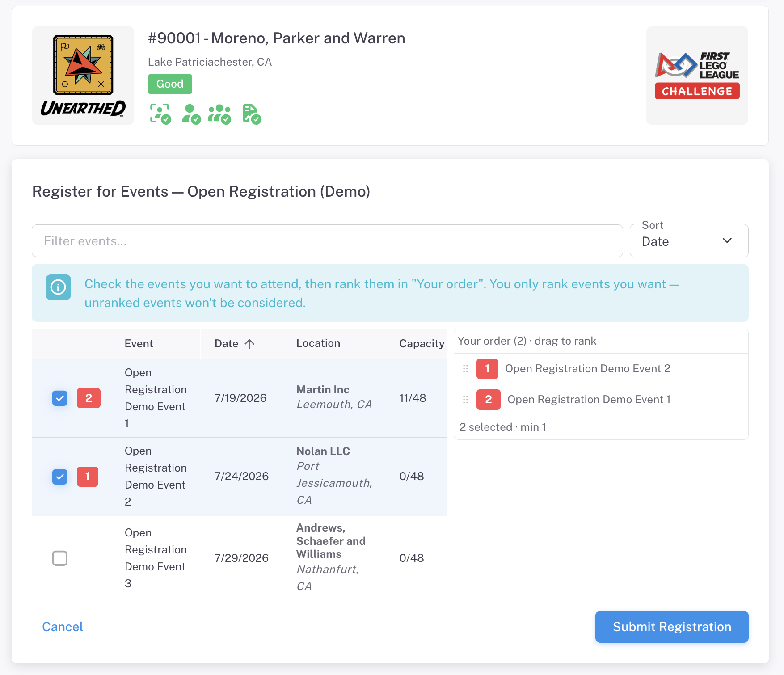Focus the Filter events input field
Viewport: 784px width, 675px height.
pos(327,241)
